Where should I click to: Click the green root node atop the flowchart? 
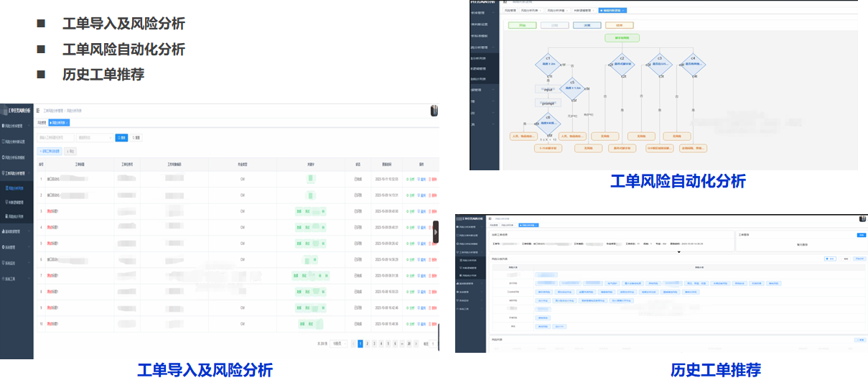tap(622, 37)
